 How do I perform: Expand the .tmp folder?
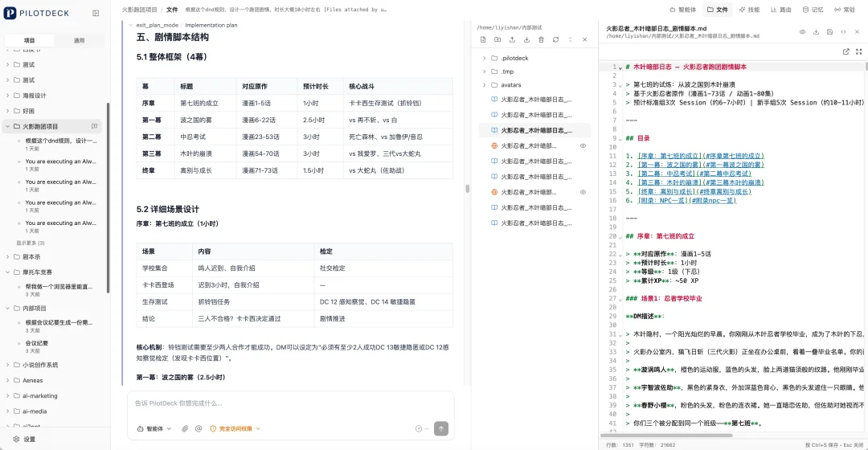click(x=485, y=72)
